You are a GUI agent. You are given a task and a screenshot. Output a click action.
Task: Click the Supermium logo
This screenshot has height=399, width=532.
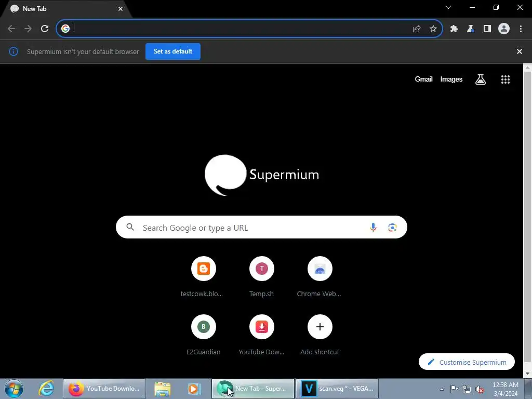(x=262, y=175)
